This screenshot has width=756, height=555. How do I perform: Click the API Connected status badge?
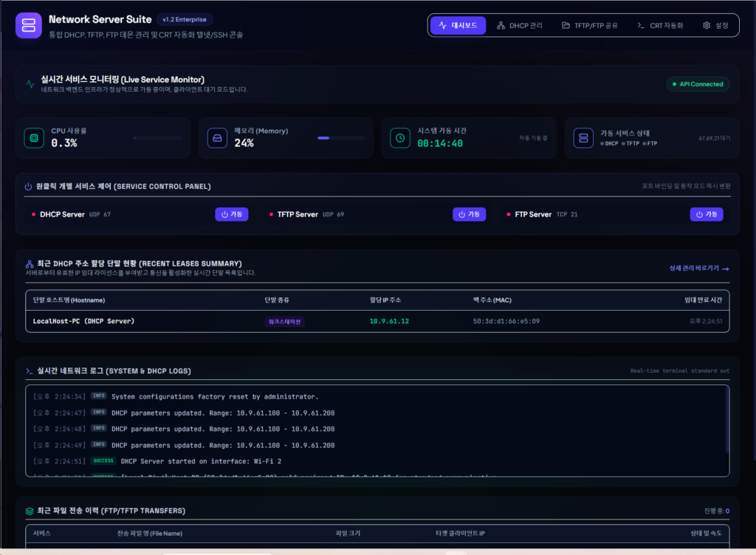point(698,84)
